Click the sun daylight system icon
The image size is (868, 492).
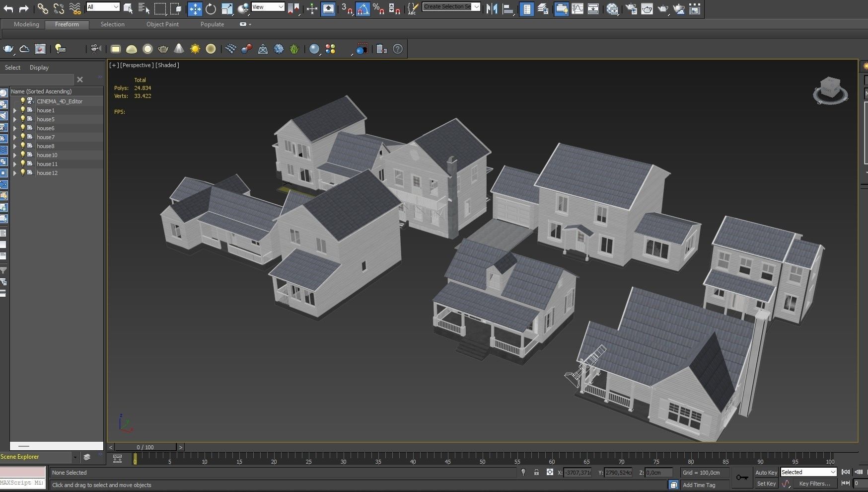pyautogui.click(x=195, y=49)
